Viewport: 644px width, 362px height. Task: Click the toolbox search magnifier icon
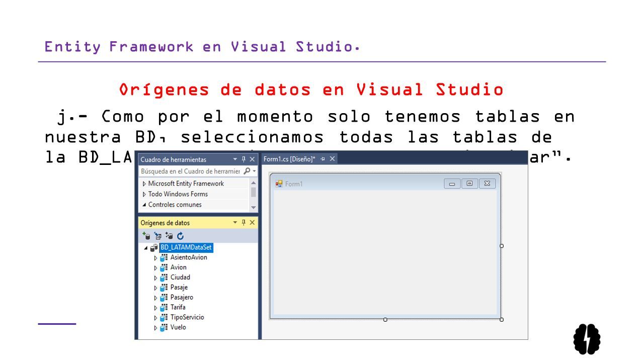[x=247, y=171]
